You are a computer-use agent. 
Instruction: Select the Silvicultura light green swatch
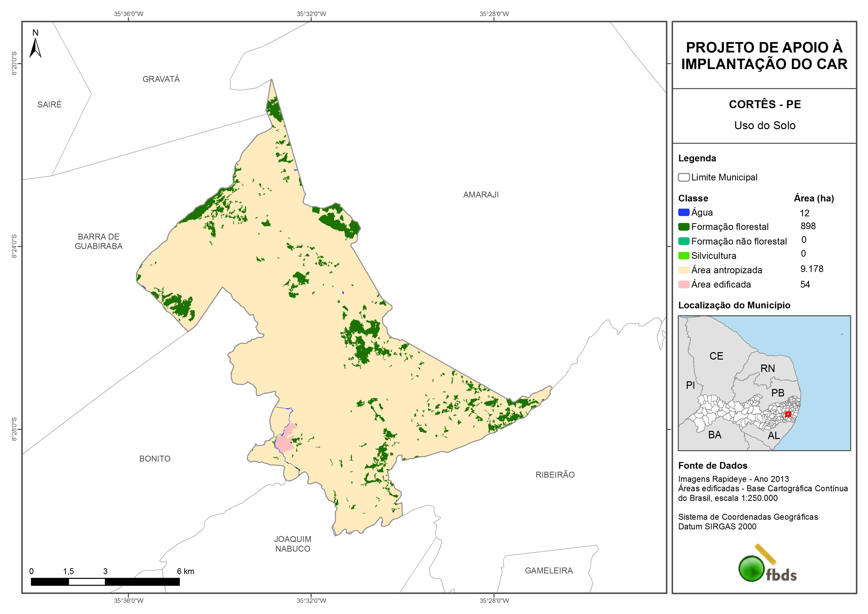click(x=683, y=256)
